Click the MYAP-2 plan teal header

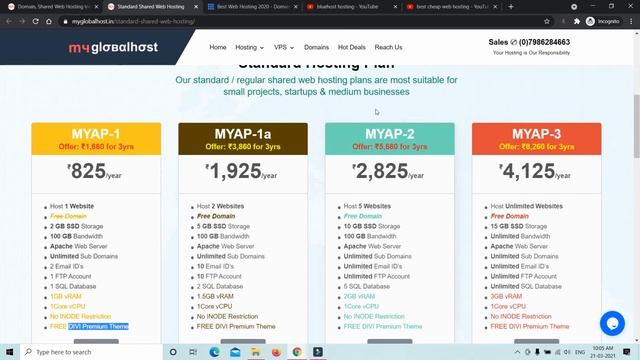pos(390,139)
